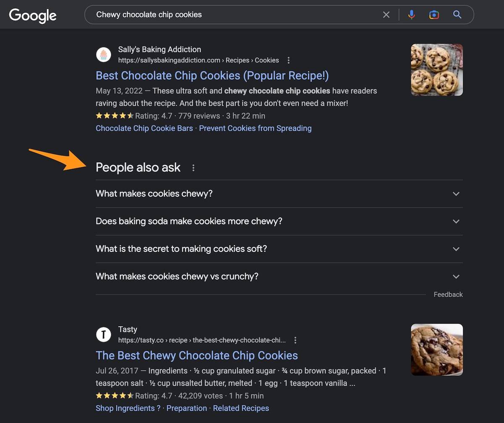Image resolution: width=504 pixels, height=423 pixels.
Task: Open People also ask options menu
Action: [x=193, y=168]
